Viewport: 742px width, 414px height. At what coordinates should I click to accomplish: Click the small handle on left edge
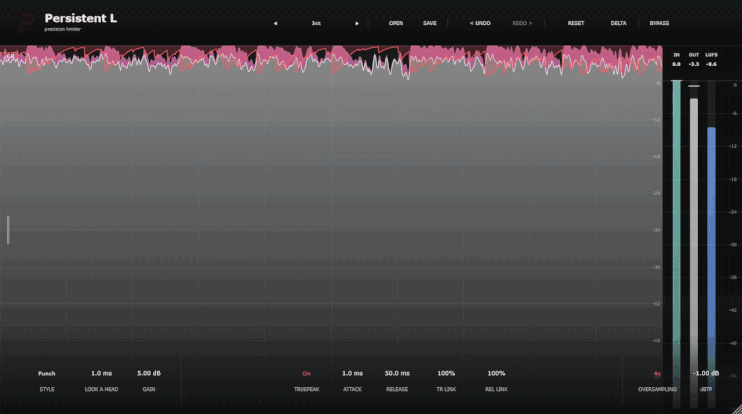click(x=8, y=230)
